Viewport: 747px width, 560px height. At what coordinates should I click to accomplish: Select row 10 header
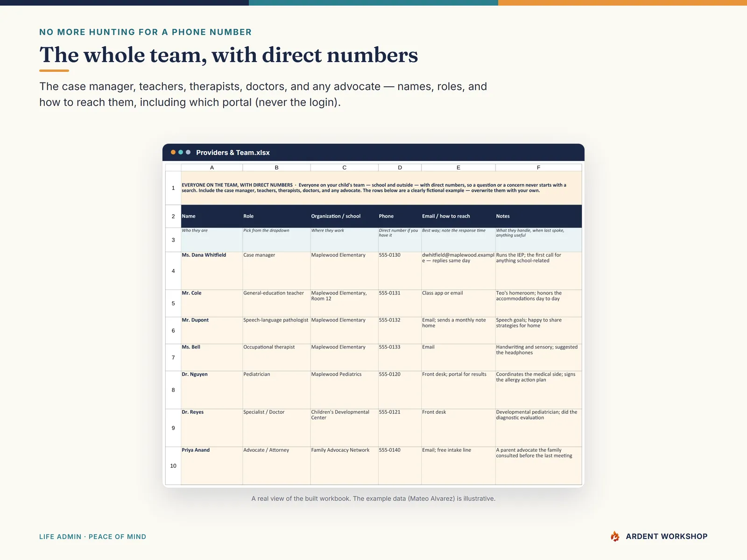[x=173, y=466]
